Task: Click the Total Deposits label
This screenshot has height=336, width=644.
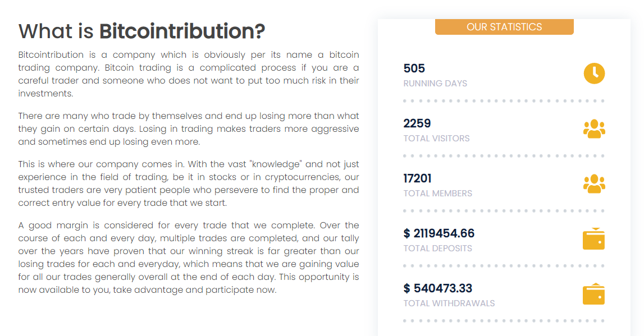Action: click(438, 248)
